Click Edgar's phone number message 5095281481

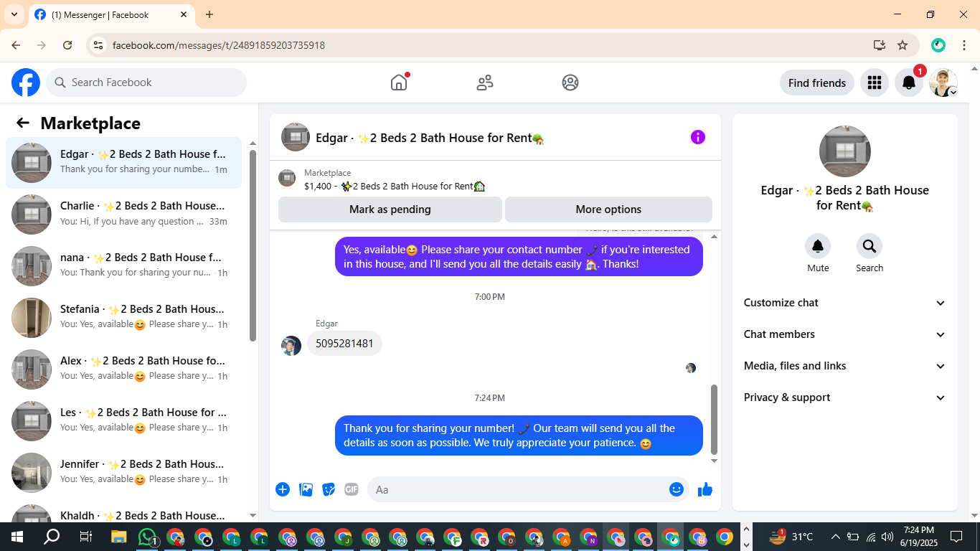click(x=345, y=344)
